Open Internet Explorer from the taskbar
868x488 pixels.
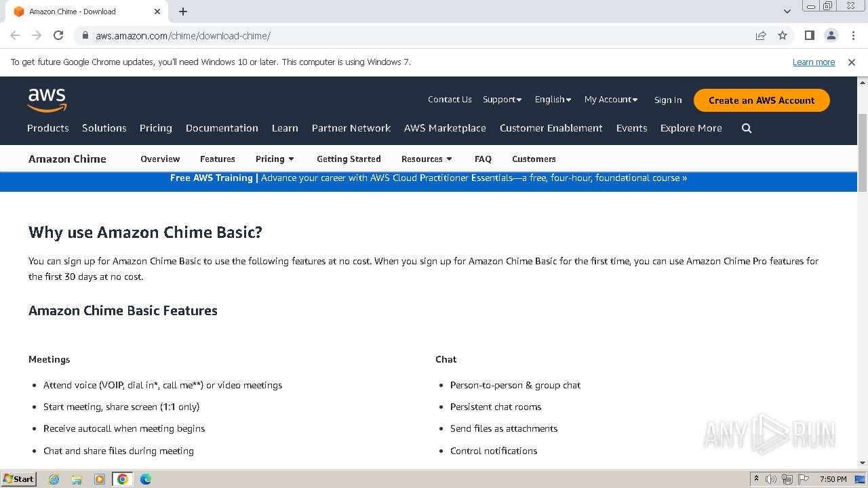pos(54,479)
